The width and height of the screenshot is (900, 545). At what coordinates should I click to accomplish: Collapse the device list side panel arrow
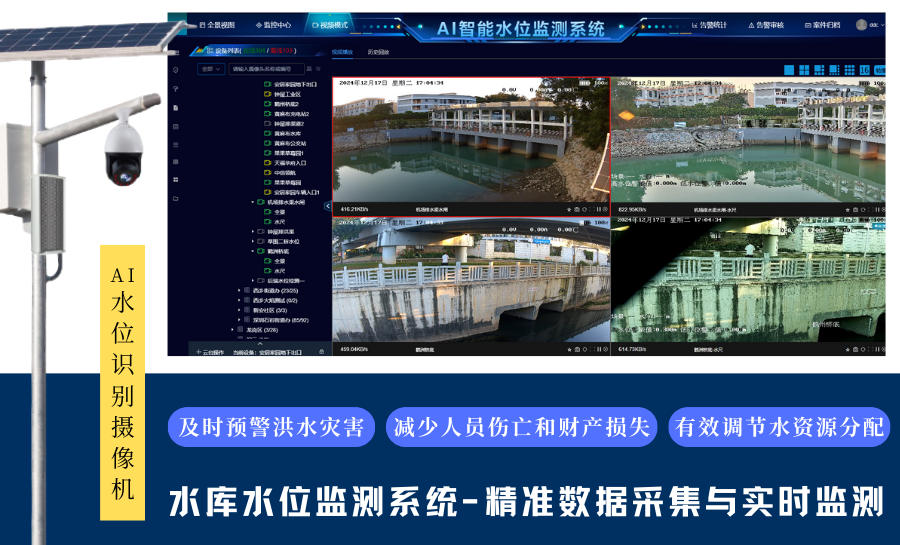328,206
